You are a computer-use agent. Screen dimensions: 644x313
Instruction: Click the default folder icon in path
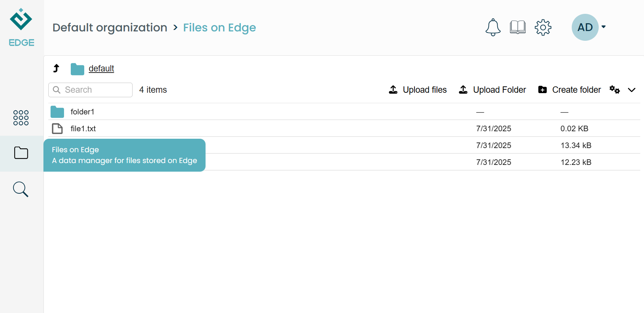pos(78,69)
